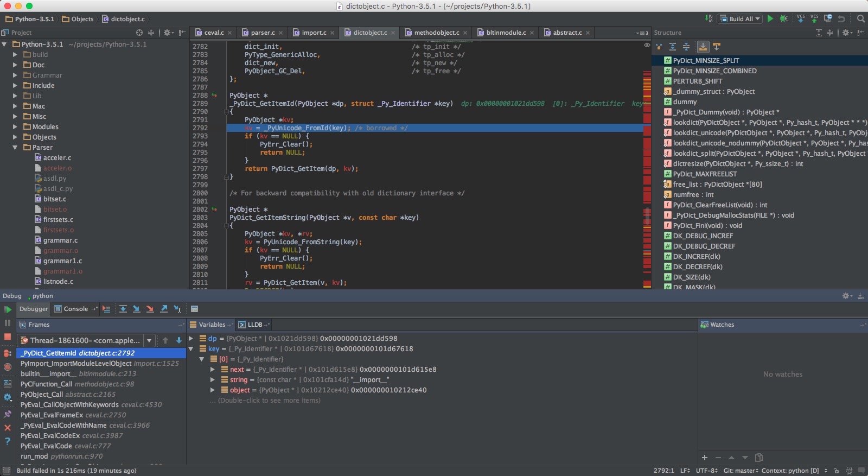Toggle sort by type in Structure toolbar
Image resolution: width=868 pixels, height=476 pixels.
pos(659,47)
